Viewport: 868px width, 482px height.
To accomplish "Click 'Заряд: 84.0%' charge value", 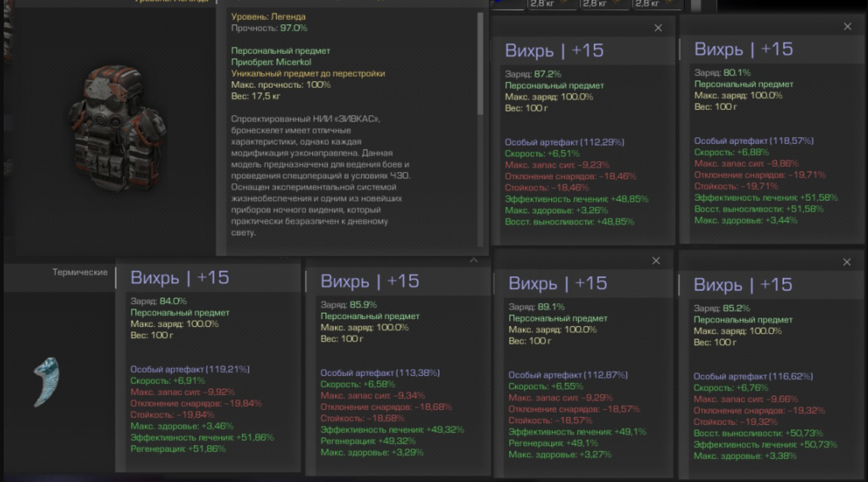I will click(158, 301).
